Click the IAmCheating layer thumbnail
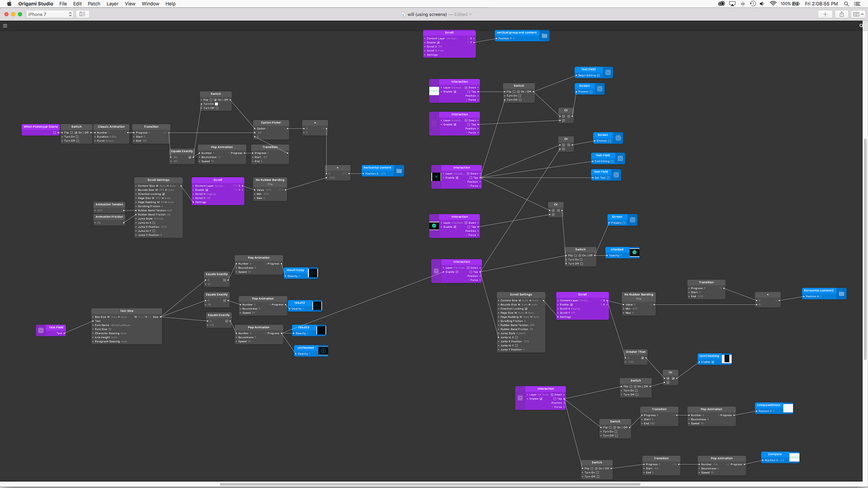 [x=726, y=359]
